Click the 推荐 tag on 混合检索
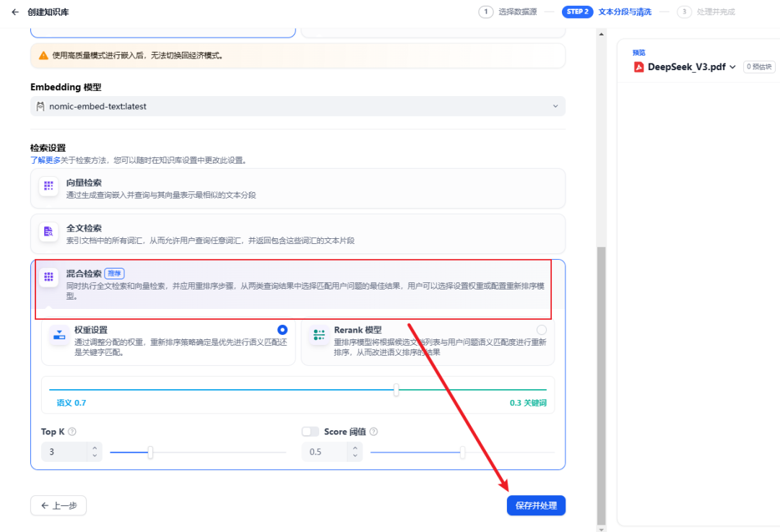The image size is (780, 532). pos(114,274)
